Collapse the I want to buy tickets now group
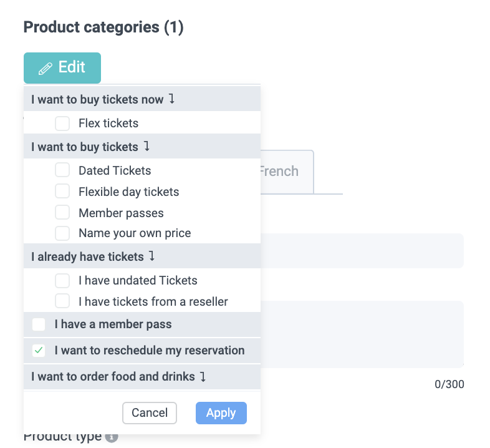 click(172, 99)
